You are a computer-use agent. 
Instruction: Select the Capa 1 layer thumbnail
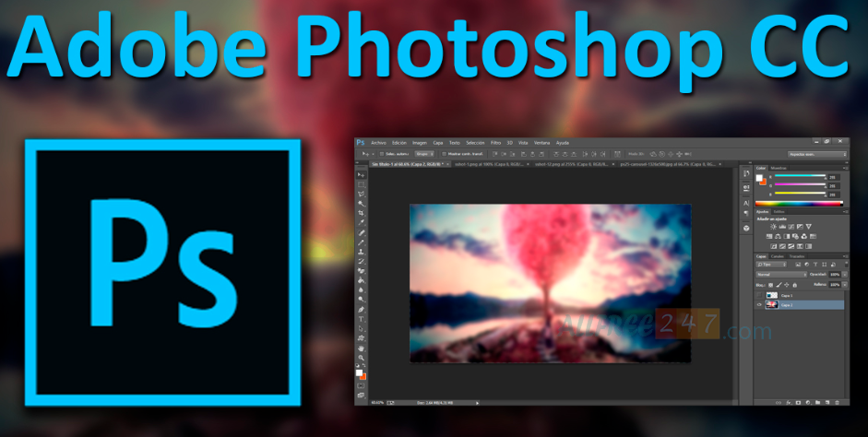[772, 295]
